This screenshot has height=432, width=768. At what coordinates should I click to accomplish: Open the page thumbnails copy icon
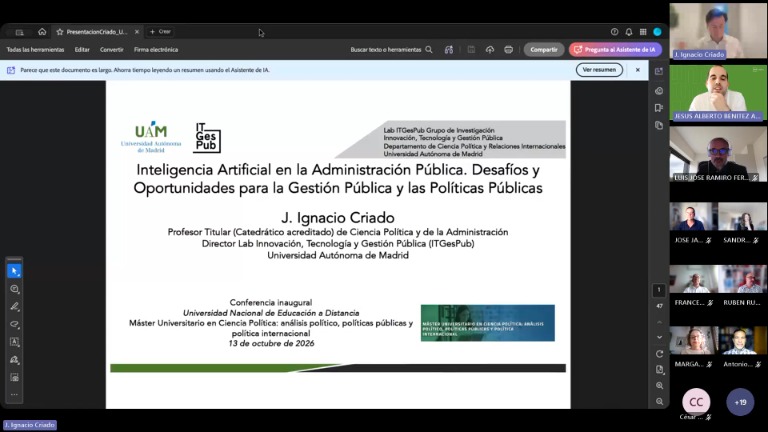659,125
